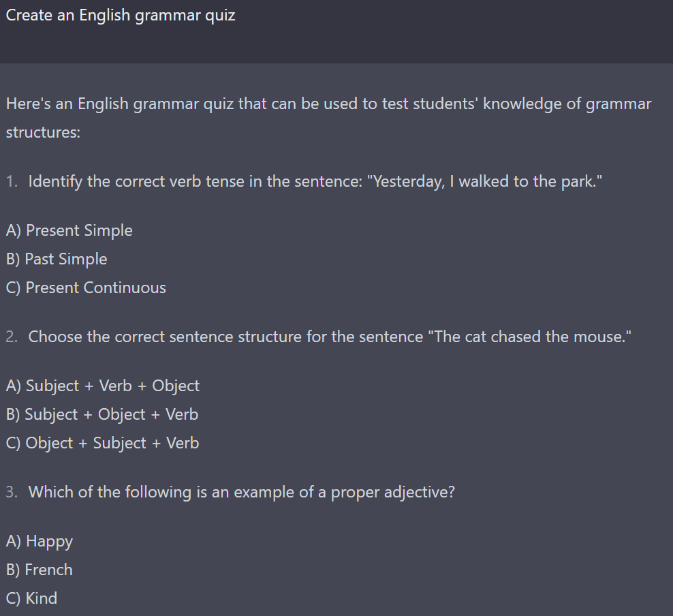The width and height of the screenshot is (673, 616).
Task: Click the quoted sentence 'Yesterday, I walked to the park.'
Action: click(484, 181)
